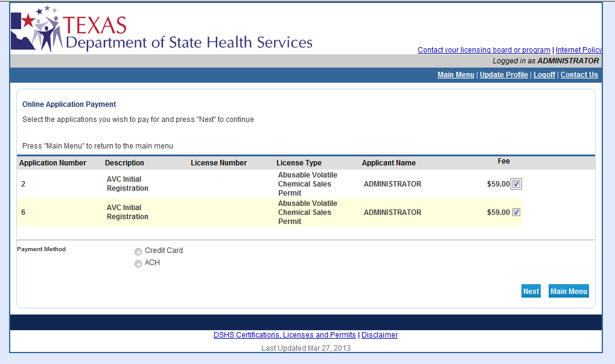Go to Update Profile
Viewport: 615px width, 364px height.
[503, 75]
